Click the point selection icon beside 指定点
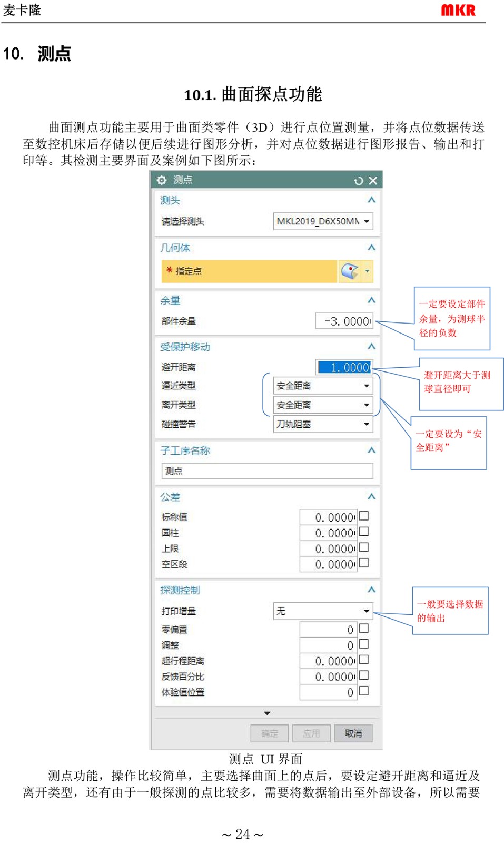Screen dimensions: 504x843 (x=349, y=271)
